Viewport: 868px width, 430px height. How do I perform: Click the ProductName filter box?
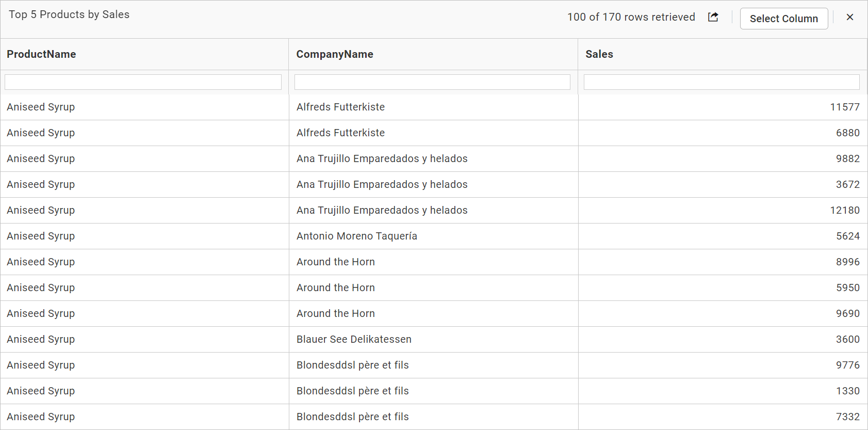pyautogui.click(x=143, y=82)
